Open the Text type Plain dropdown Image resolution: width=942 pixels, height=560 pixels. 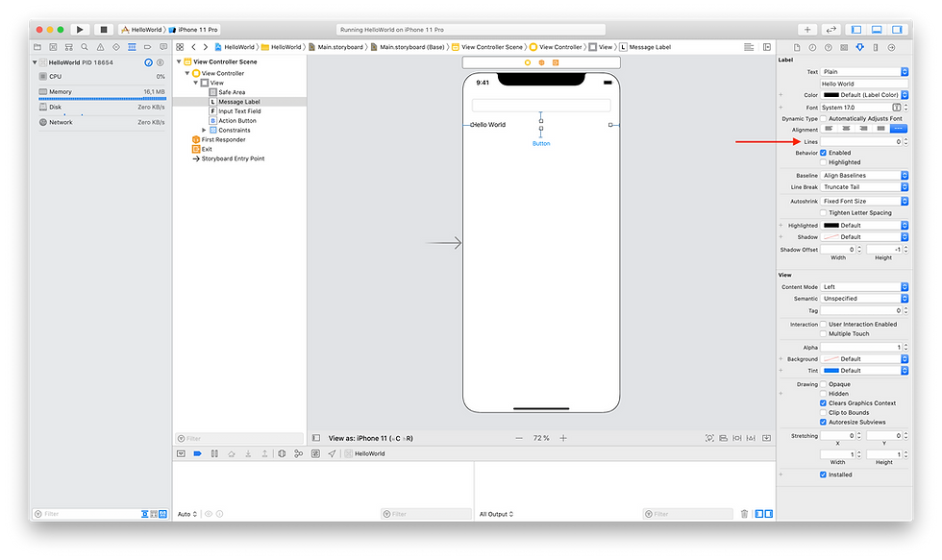coord(864,71)
